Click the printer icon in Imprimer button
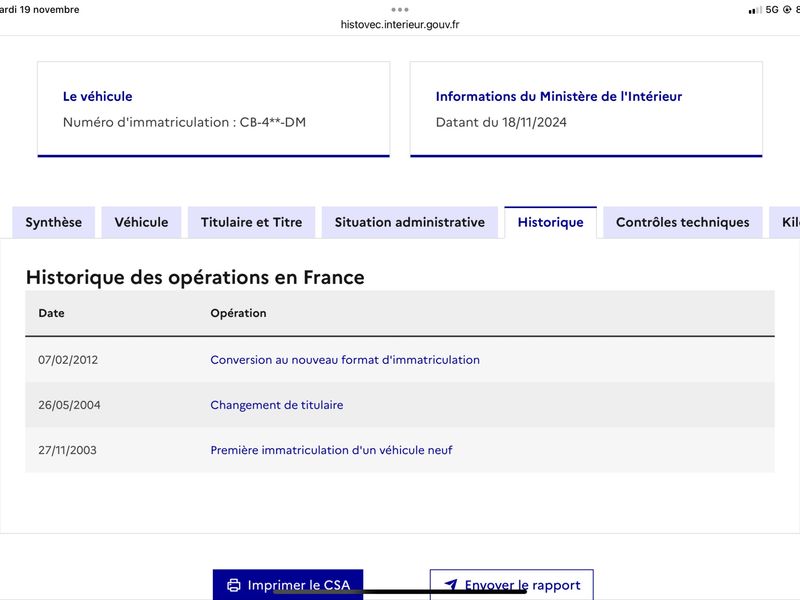This screenshot has height=600, width=800. point(234,585)
